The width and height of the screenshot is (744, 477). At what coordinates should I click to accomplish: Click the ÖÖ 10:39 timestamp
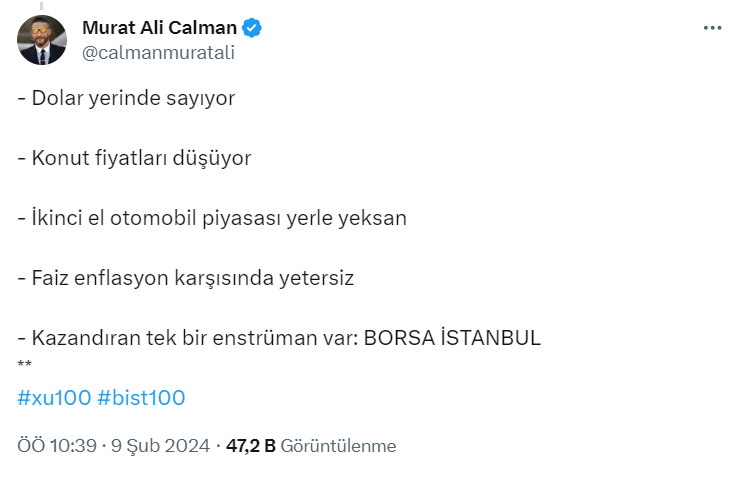57,446
